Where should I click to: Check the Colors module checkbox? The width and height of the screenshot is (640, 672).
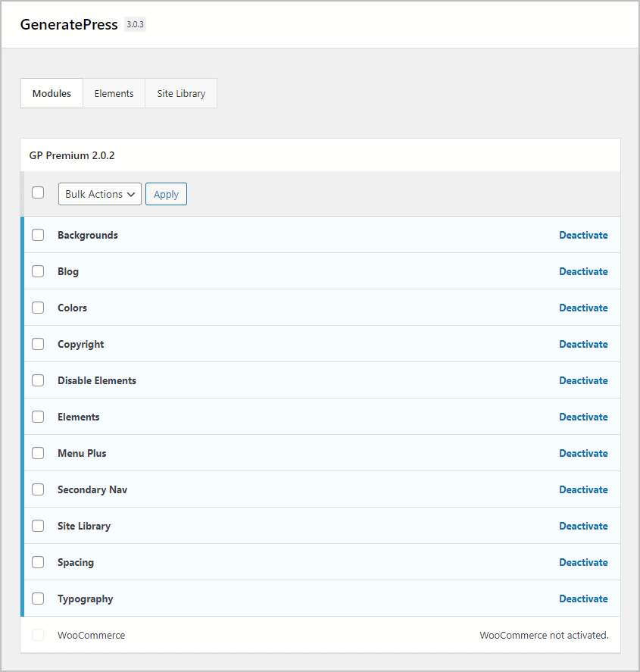point(38,308)
